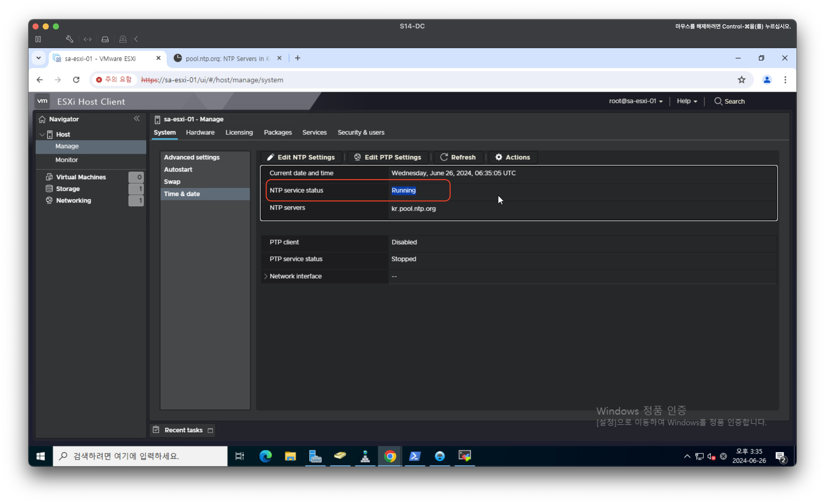Collapse the Host tree node

(42, 135)
